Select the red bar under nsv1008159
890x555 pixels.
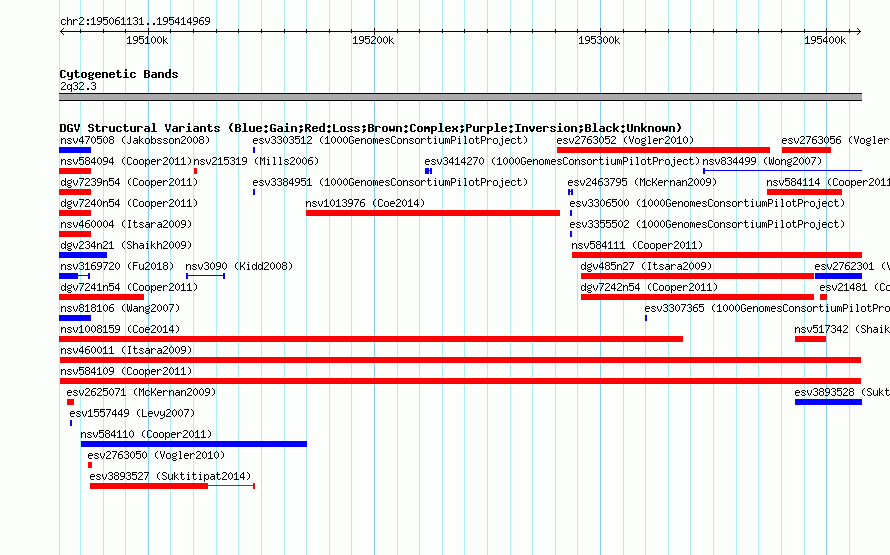[x=371, y=339]
